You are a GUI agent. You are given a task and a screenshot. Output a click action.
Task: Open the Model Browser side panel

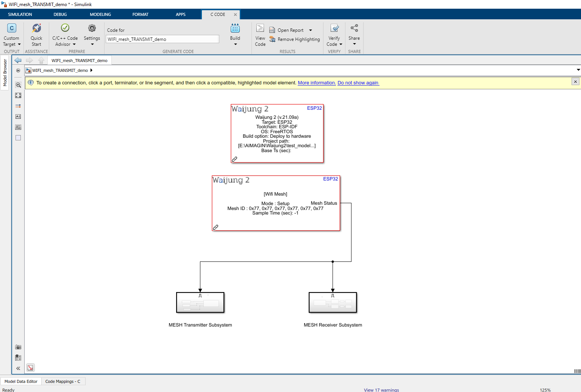click(x=5, y=72)
